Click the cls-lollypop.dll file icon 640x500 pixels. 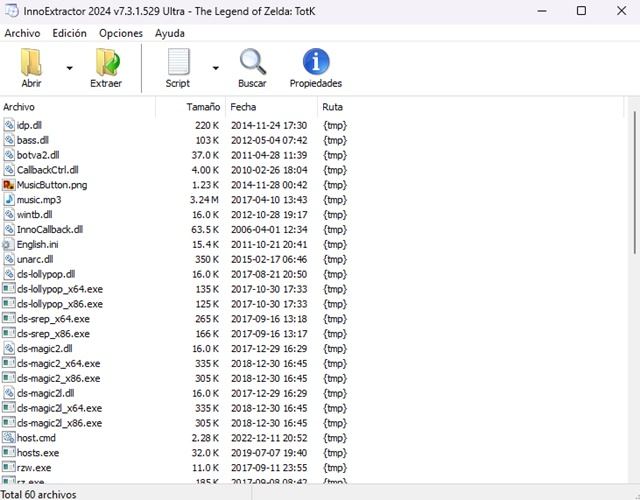(9, 274)
